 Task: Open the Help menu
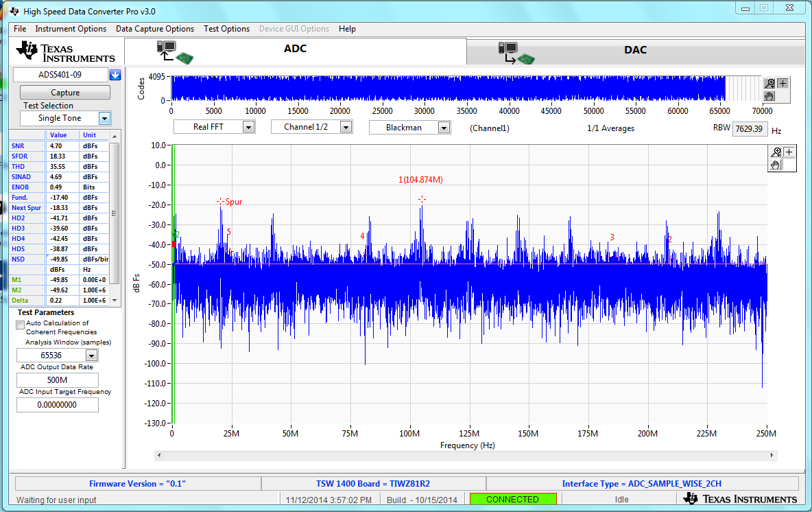(x=347, y=29)
